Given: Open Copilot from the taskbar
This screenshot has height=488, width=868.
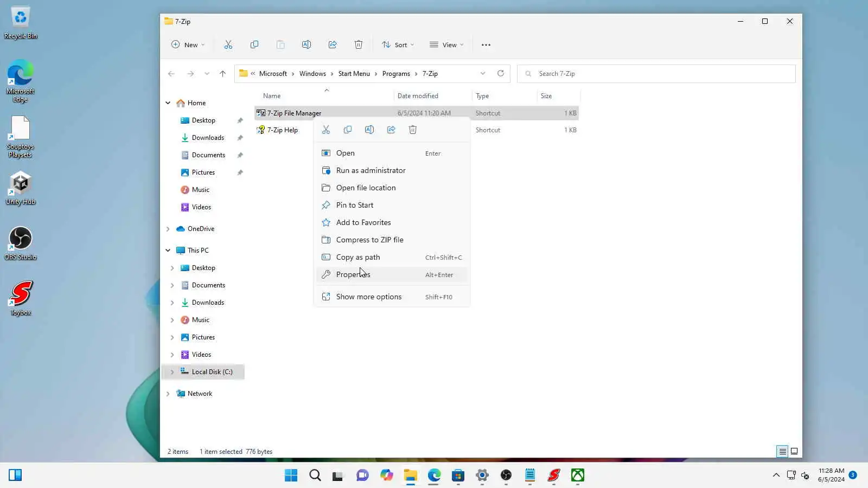Looking at the screenshot, I should (x=386, y=476).
